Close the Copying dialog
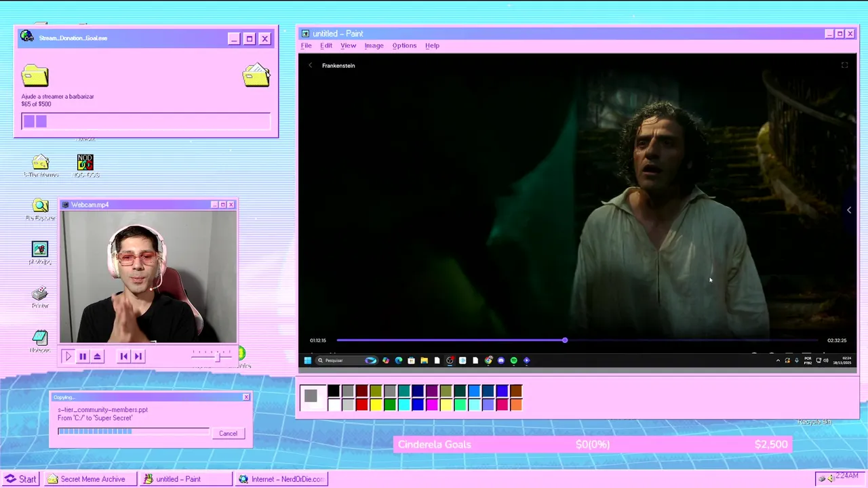The height and width of the screenshot is (488, 868). tap(246, 397)
